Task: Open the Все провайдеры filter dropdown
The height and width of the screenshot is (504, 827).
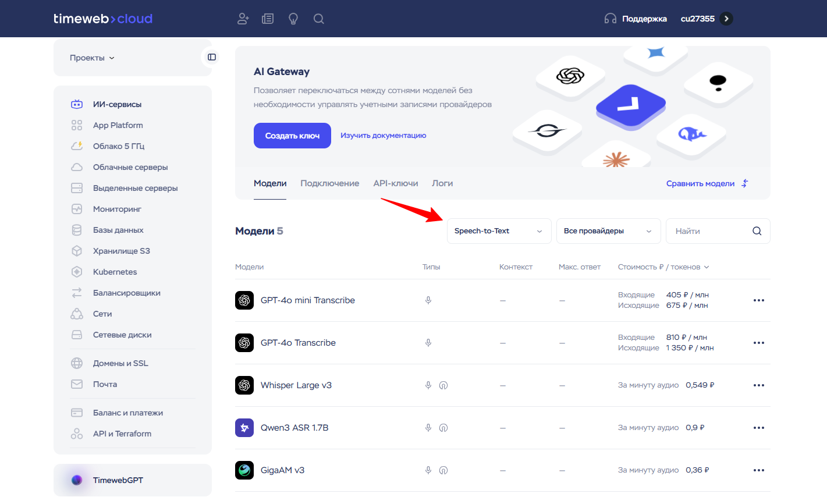Action: [608, 231]
